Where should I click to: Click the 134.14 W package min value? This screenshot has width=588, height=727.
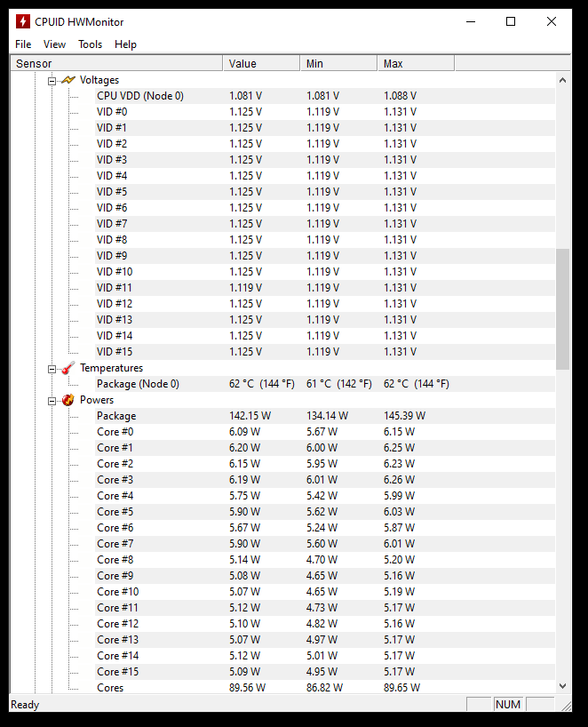327,416
